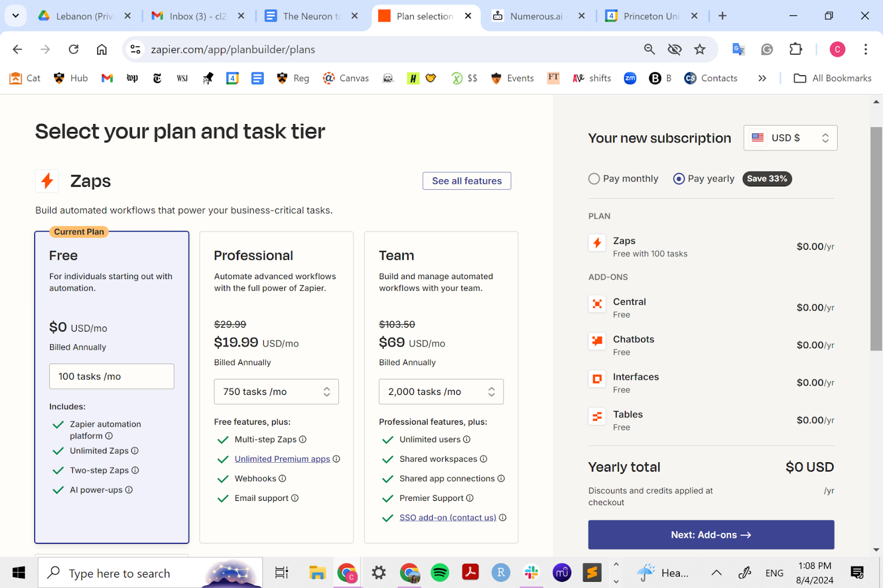This screenshot has height=588, width=883.
Task: Open the Windows notification center icon
Action: (857, 573)
